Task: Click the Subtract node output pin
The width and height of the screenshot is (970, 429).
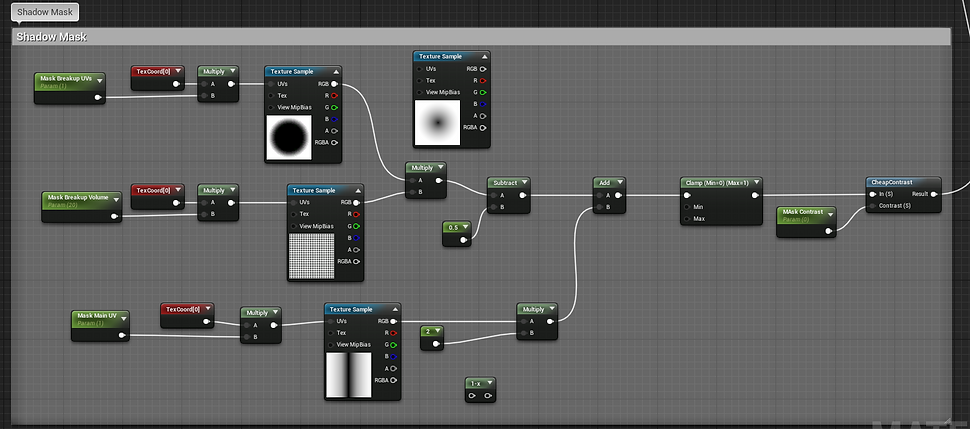Action: [x=523, y=196]
